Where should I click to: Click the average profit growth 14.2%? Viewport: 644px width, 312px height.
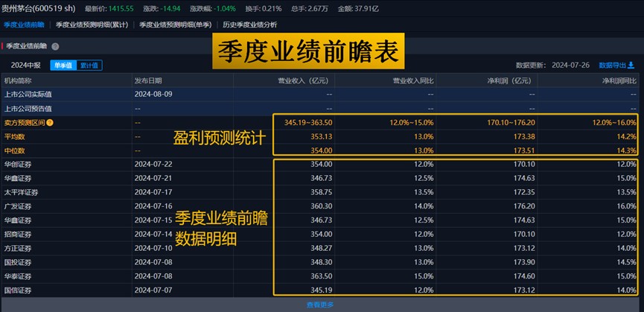628,137
